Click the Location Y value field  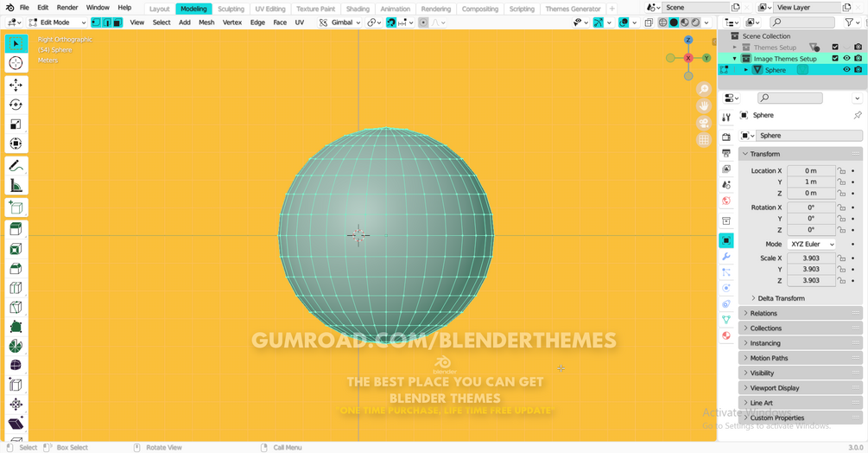811,182
